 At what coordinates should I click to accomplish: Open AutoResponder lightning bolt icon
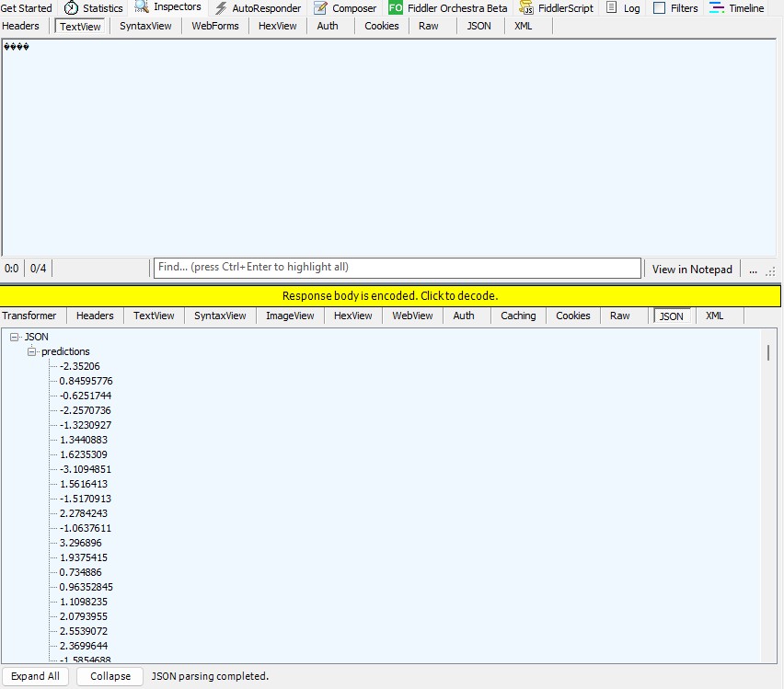click(x=221, y=8)
